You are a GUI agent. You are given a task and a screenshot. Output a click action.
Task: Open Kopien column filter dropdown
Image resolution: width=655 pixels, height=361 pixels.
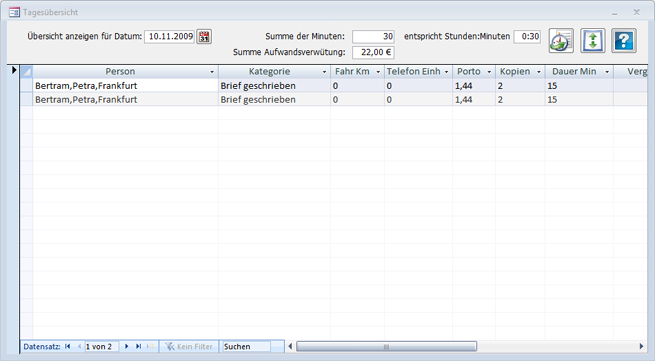[x=539, y=72]
